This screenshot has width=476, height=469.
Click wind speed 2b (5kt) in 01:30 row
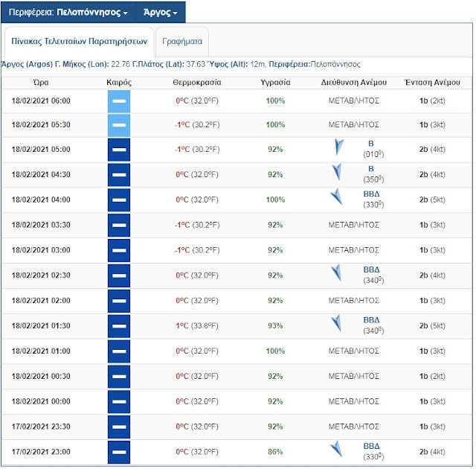click(432, 326)
